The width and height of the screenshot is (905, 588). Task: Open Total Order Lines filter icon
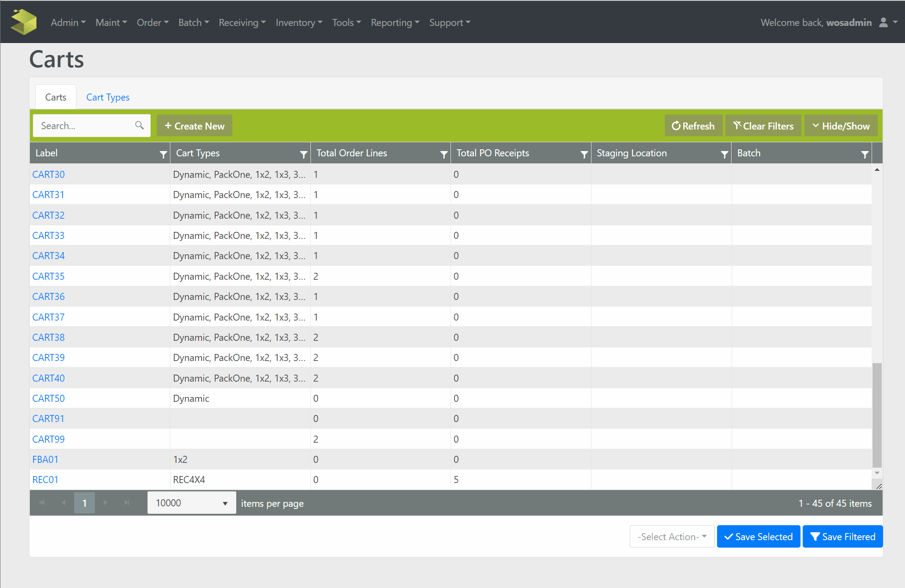(x=443, y=154)
